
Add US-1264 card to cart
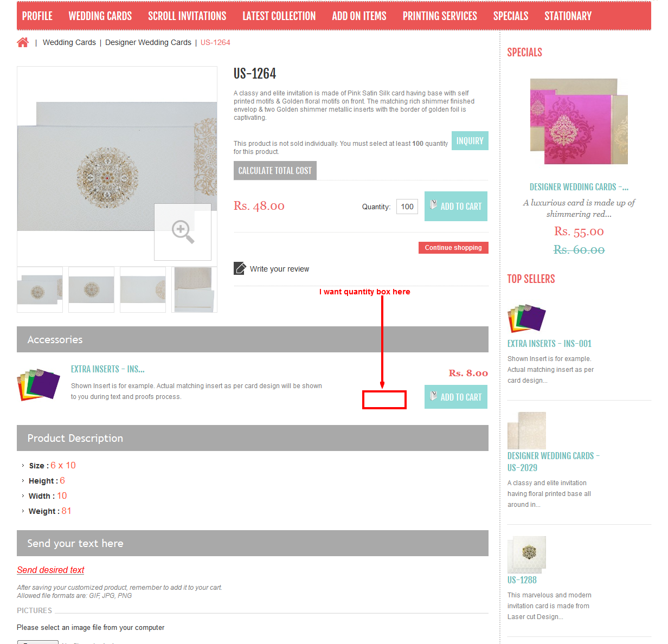coord(456,206)
